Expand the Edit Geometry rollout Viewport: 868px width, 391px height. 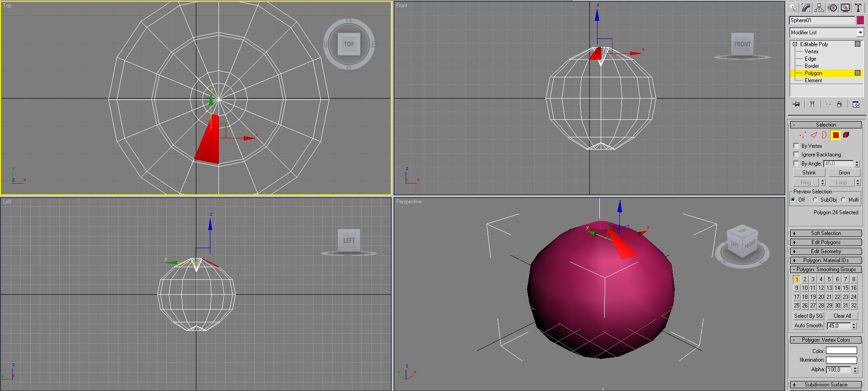825,251
